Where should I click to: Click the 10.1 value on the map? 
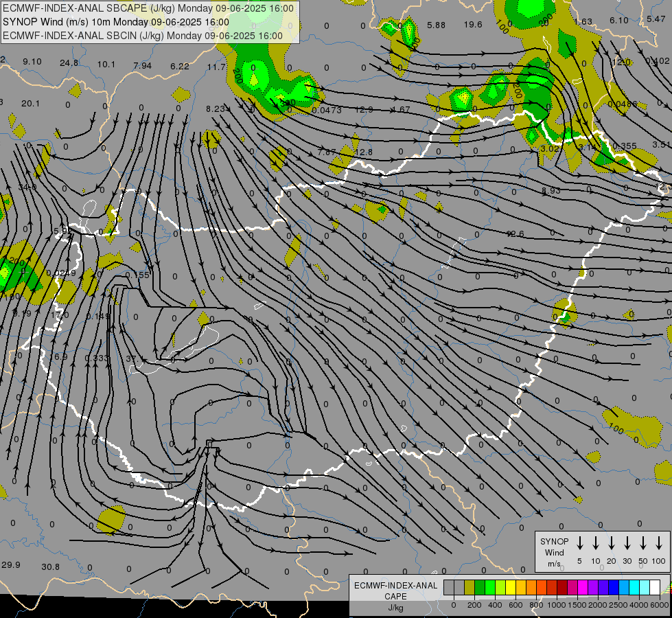106,65
